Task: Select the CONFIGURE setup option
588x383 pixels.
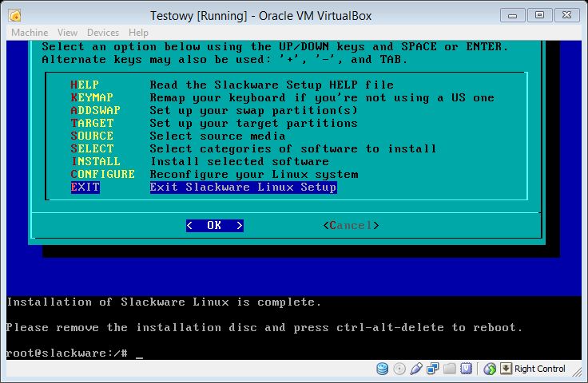Action: click(x=103, y=174)
